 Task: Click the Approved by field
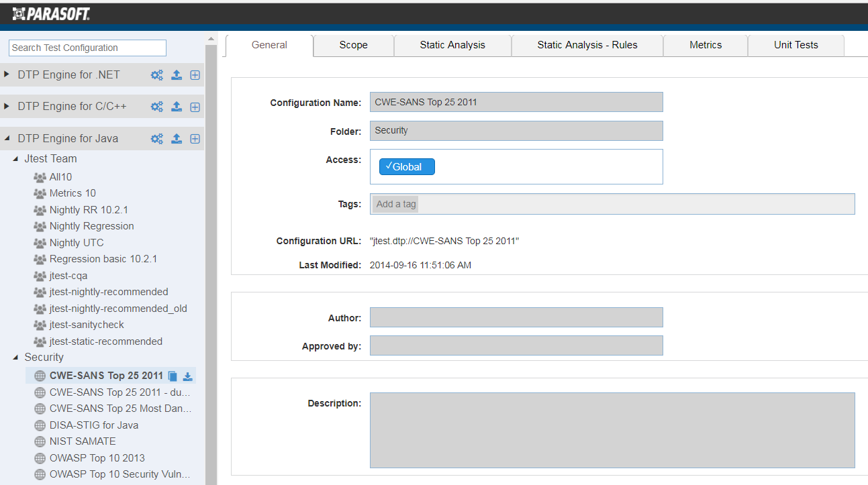[x=516, y=345]
